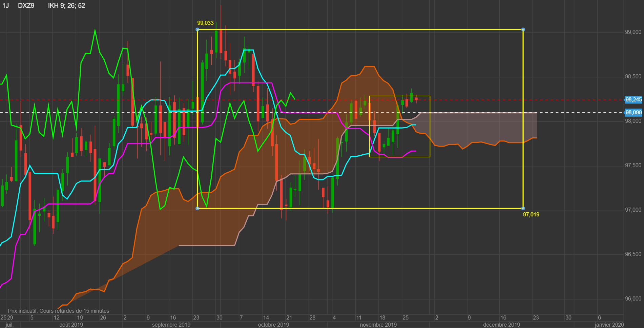Click the 97,000 price axis label

[633, 210]
